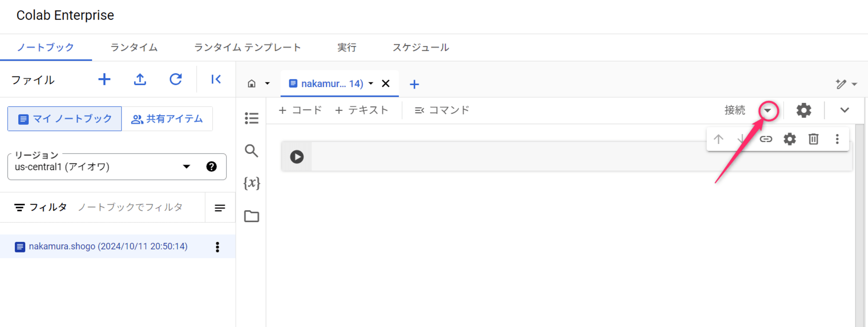
Task: Close the nakamur... 14) notebook tab
Action: coord(385,83)
